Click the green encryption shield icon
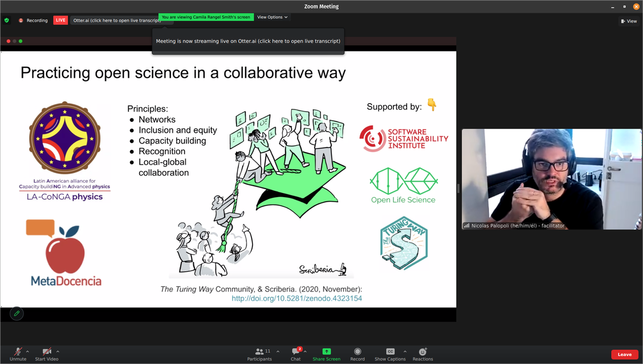Screen dimensions: 643x364 (x=7, y=20)
